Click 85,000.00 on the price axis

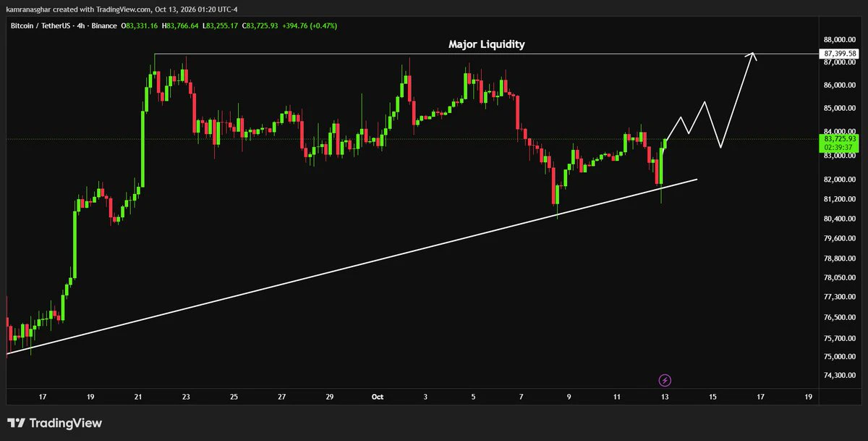click(840, 109)
